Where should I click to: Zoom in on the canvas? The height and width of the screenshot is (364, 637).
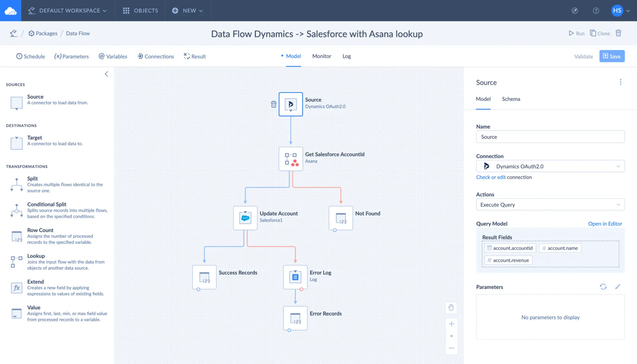point(452,324)
